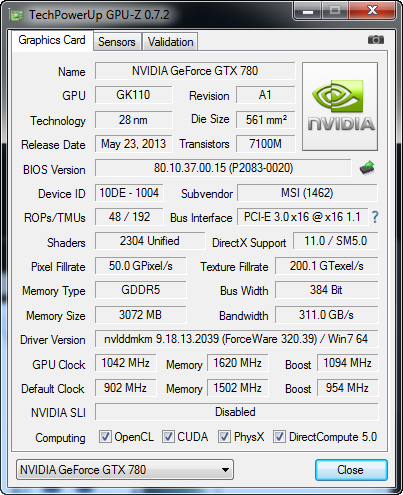Toggle the PhysX checkbox

point(224,436)
